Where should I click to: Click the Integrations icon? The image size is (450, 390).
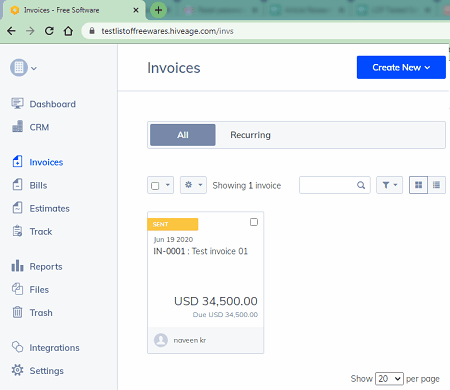17,347
